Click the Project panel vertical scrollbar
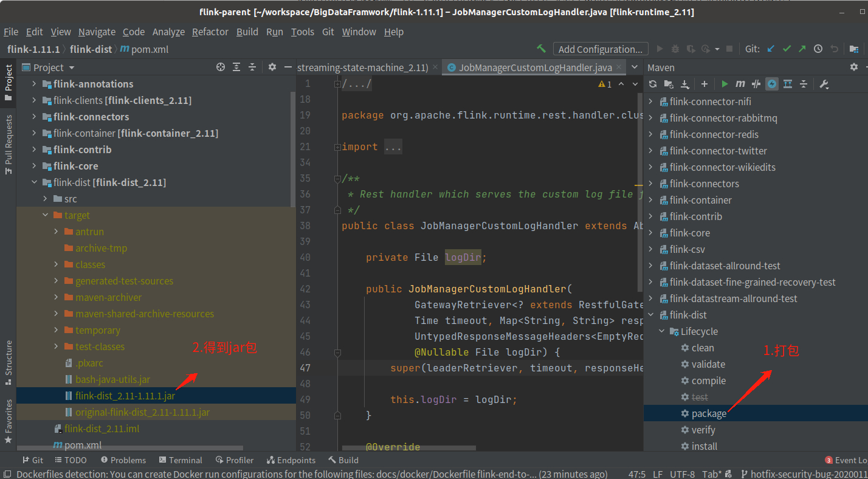The height and width of the screenshot is (479, 868). click(x=293, y=149)
